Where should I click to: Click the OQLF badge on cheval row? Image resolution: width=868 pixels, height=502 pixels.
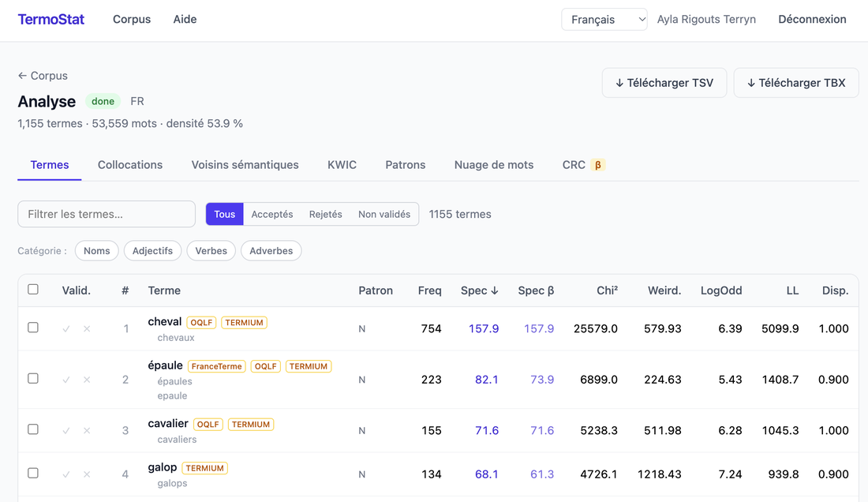tap(201, 323)
